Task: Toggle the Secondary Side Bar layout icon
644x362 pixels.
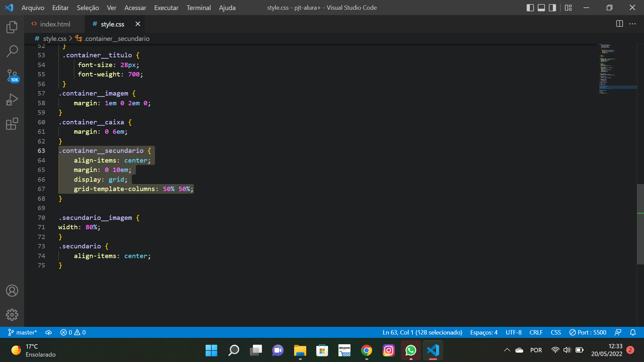Action: 552,8
